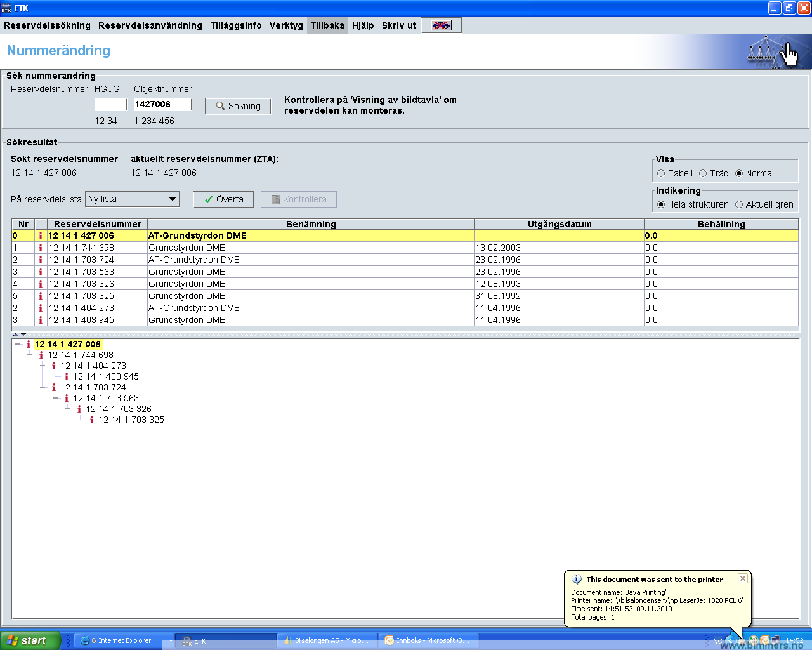Click the Överta button
The width and height of the screenshot is (812, 650).
coord(223,199)
